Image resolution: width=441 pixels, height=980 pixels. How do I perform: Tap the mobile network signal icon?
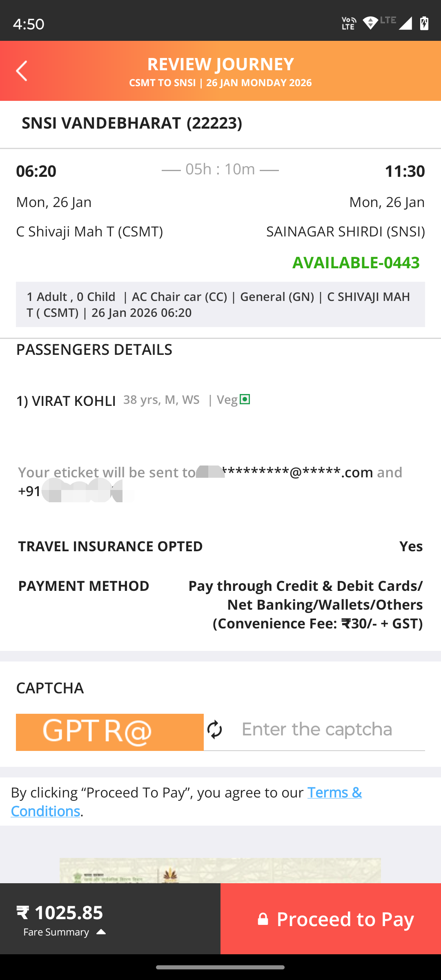pos(405,23)
